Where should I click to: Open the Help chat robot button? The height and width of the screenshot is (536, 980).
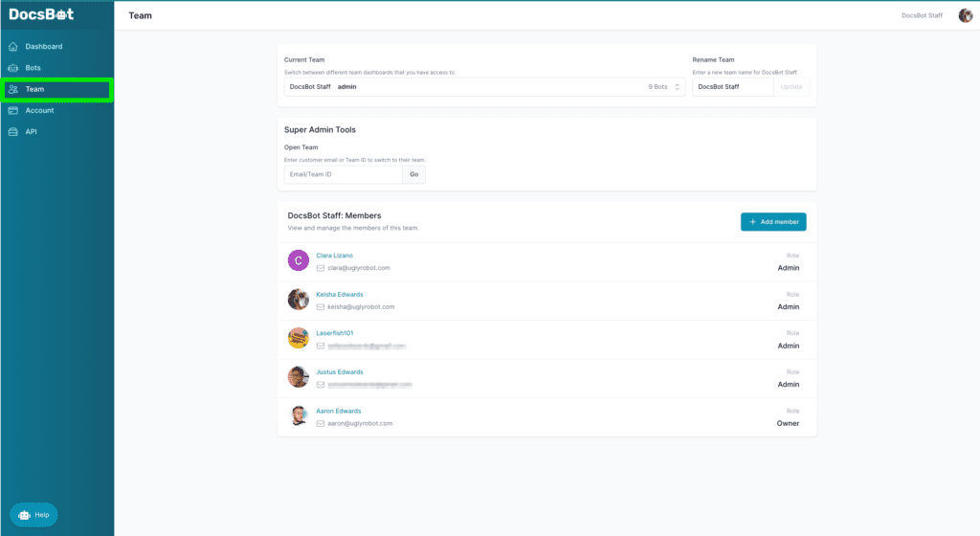click(33, 514)
